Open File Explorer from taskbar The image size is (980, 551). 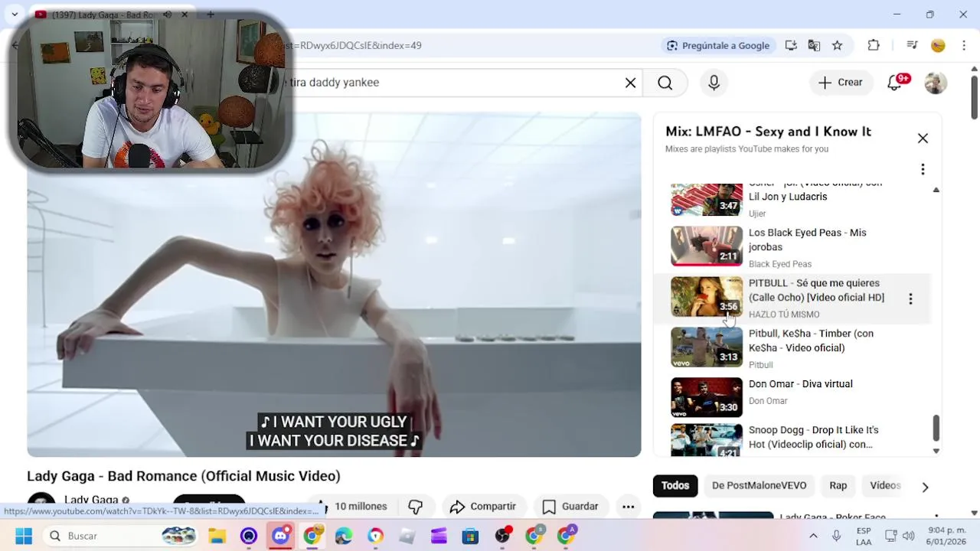[217, 536]
